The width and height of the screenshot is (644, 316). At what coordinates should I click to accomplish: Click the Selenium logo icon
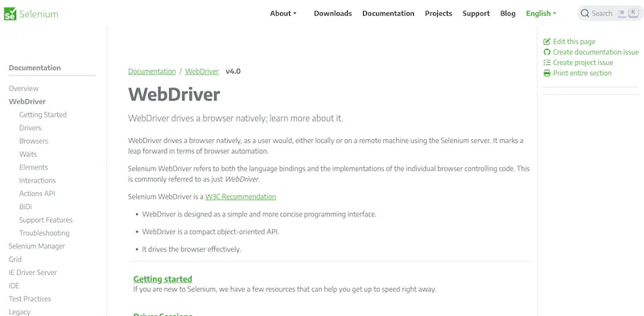[x=10, y=14]
